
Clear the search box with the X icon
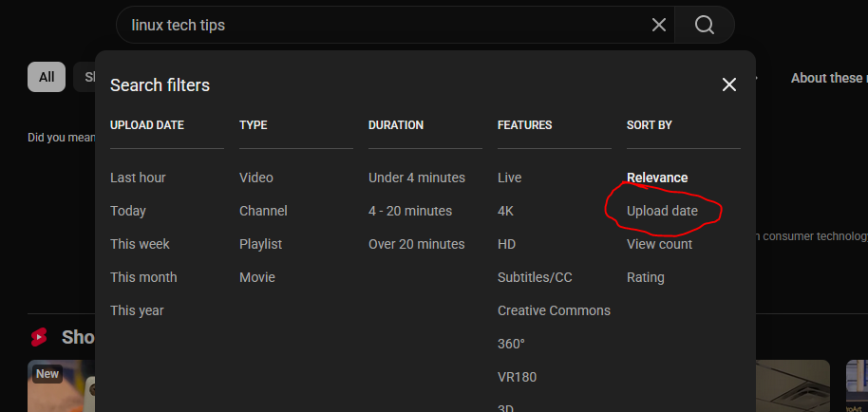(658, 25)
